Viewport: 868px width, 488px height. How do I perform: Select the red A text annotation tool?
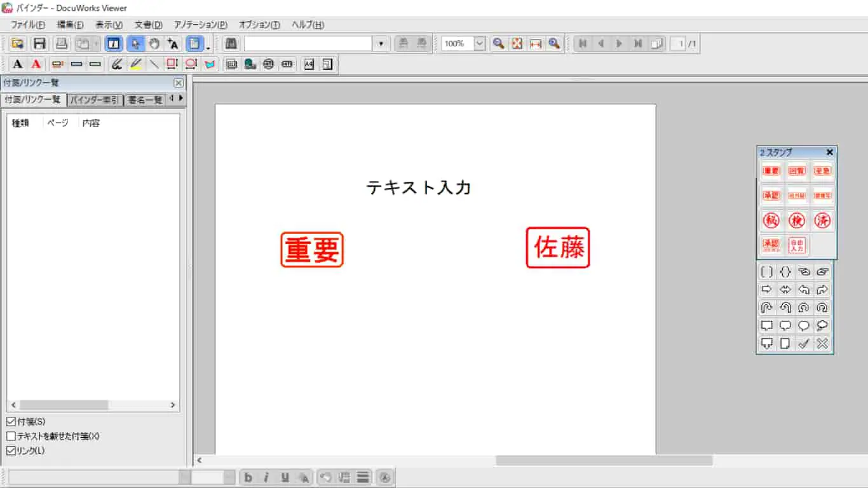36,64
